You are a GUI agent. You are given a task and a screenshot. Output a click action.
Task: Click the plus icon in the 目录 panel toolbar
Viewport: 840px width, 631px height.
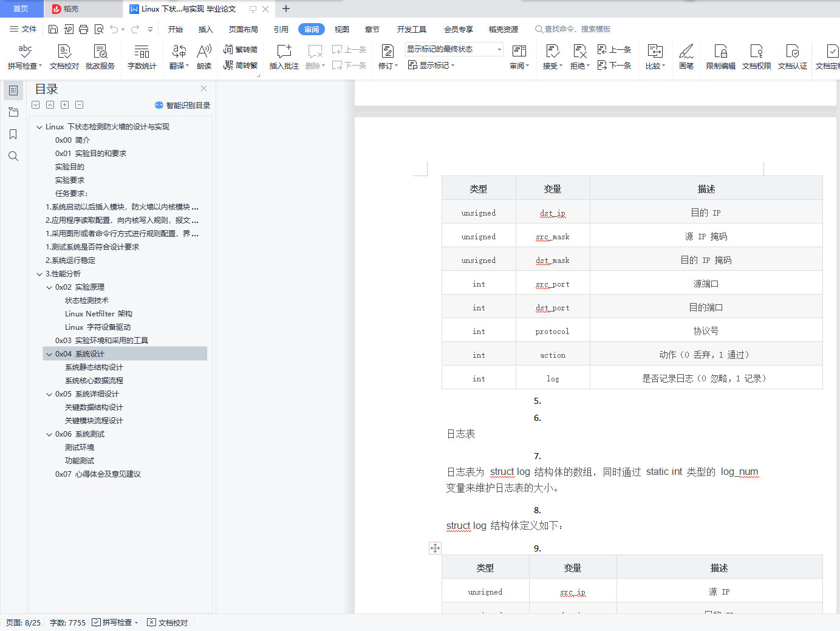pyautogui.click(x=64, y=105)
